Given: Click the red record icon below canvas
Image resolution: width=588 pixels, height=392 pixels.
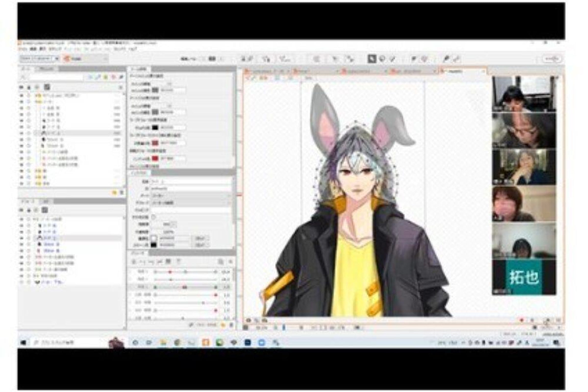Looking at the screenshot, I should (522, 320).
